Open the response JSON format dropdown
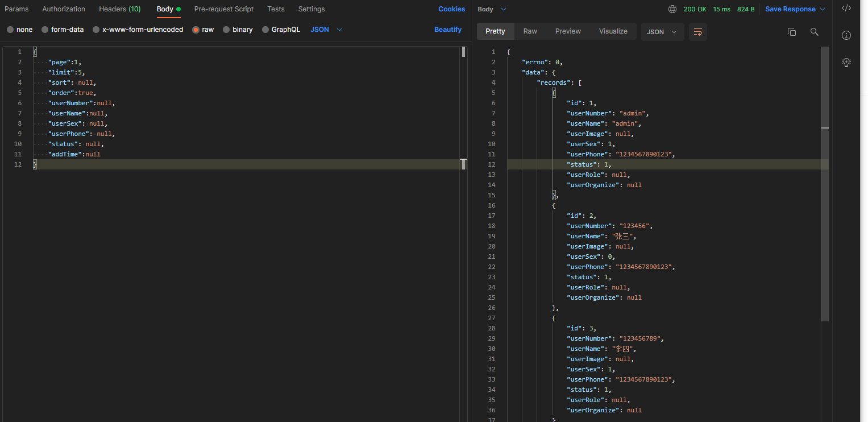This screenshot has height=422, width=868. tap(662, 32)
